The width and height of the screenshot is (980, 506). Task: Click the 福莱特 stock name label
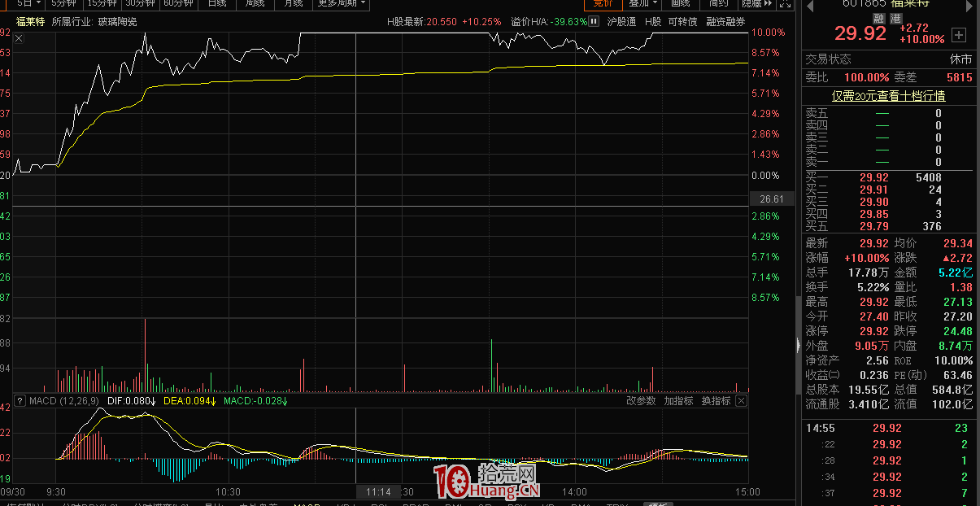point(30,22)
